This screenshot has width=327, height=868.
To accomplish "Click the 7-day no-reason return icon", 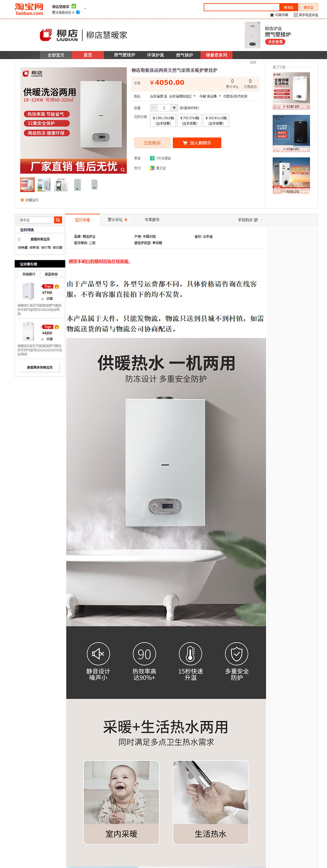I will 152,158.
